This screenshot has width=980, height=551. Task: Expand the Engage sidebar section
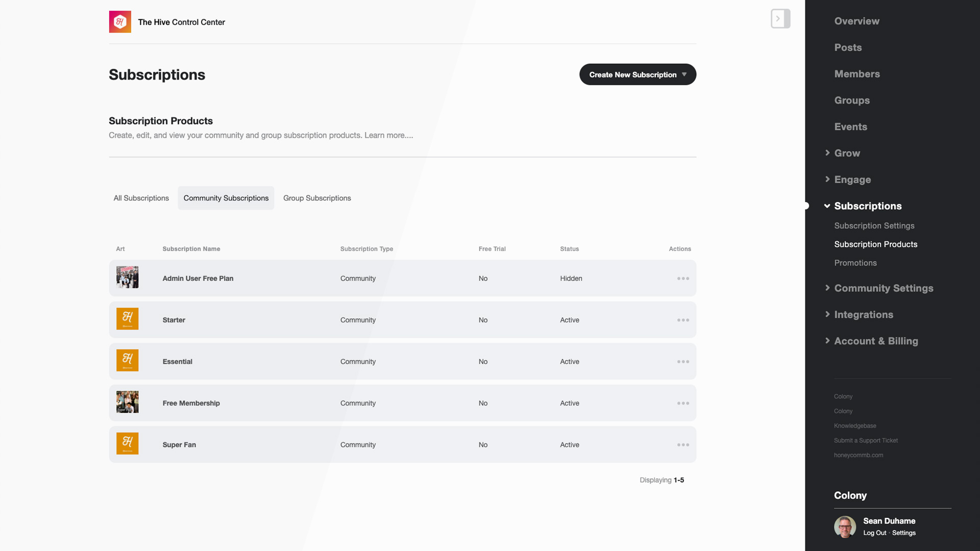852,180
